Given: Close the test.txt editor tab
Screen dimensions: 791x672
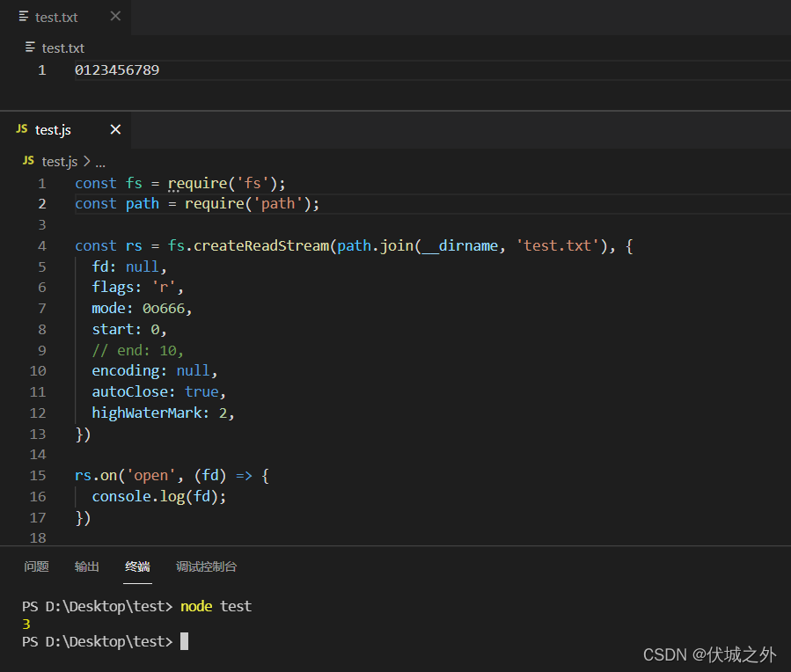Looking at the screenshot, I should (114, 16).
